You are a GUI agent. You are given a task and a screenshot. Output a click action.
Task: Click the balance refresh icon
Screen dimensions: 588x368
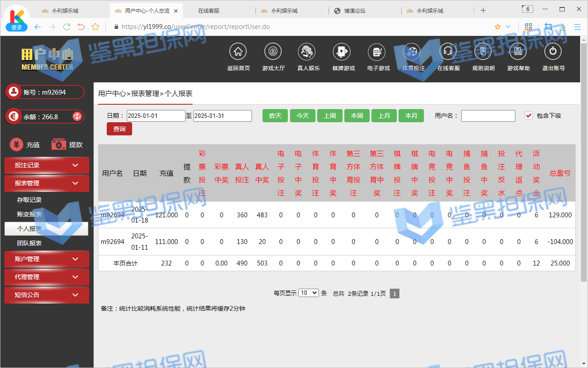77,117
